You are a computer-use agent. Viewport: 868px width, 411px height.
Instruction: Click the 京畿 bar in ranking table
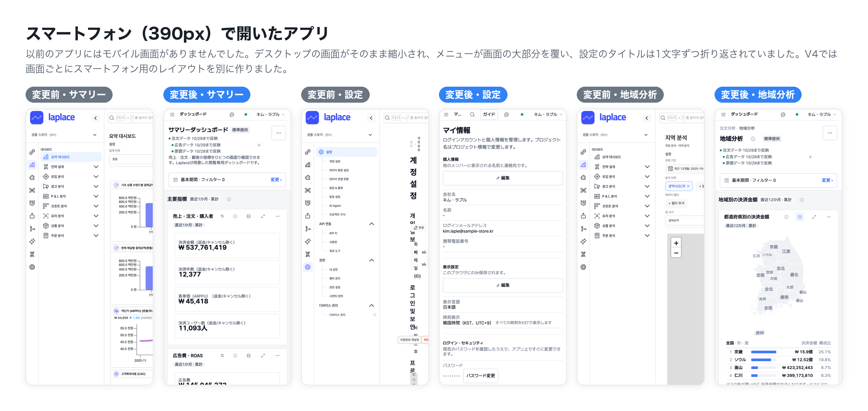click(764, 352)
